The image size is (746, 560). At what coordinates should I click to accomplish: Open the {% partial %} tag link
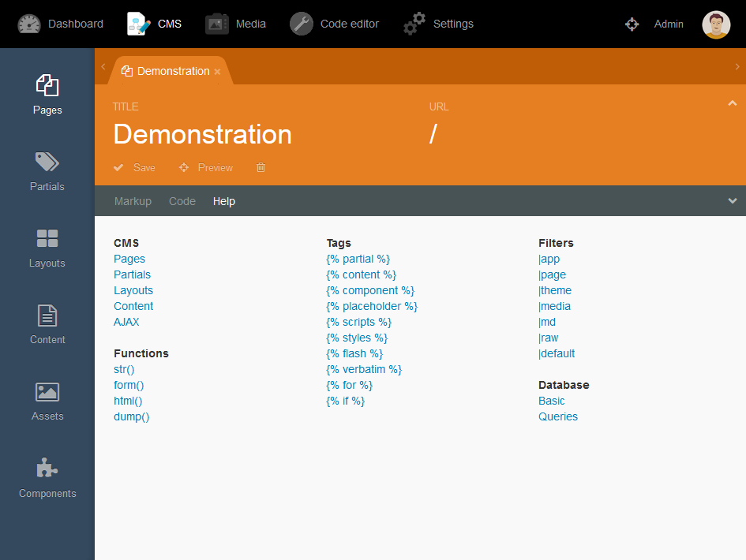(x=358, y=259)
